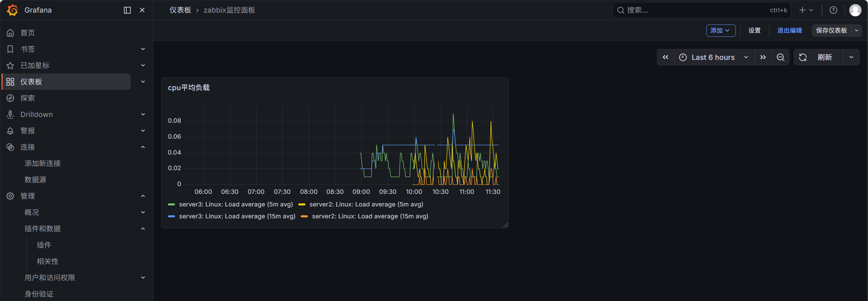Open the refresh interval dropdown arrow
This screenshot has width=868, height=301.
(x=851, y=57)
